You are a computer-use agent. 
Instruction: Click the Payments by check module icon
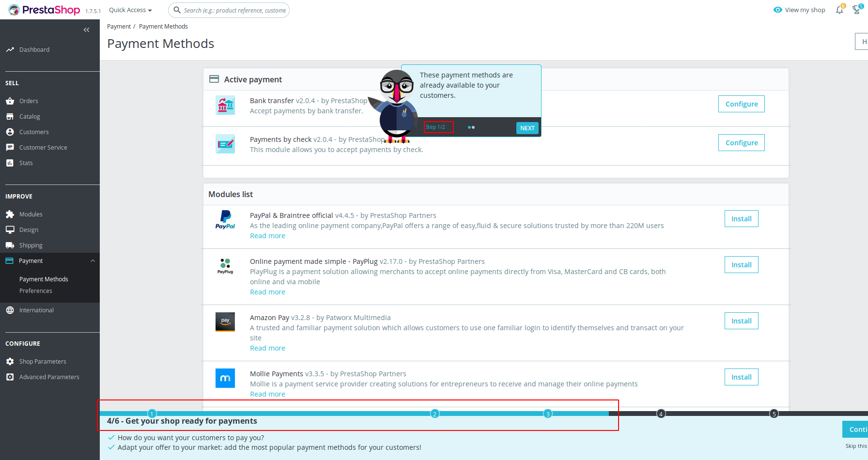[225, 144]
